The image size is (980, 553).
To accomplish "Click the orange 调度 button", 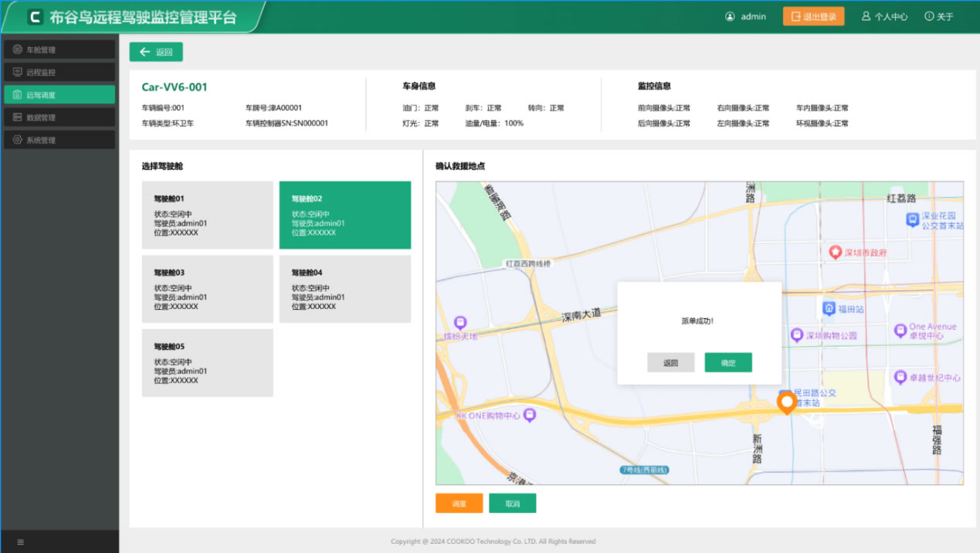I will coord(459,504).
